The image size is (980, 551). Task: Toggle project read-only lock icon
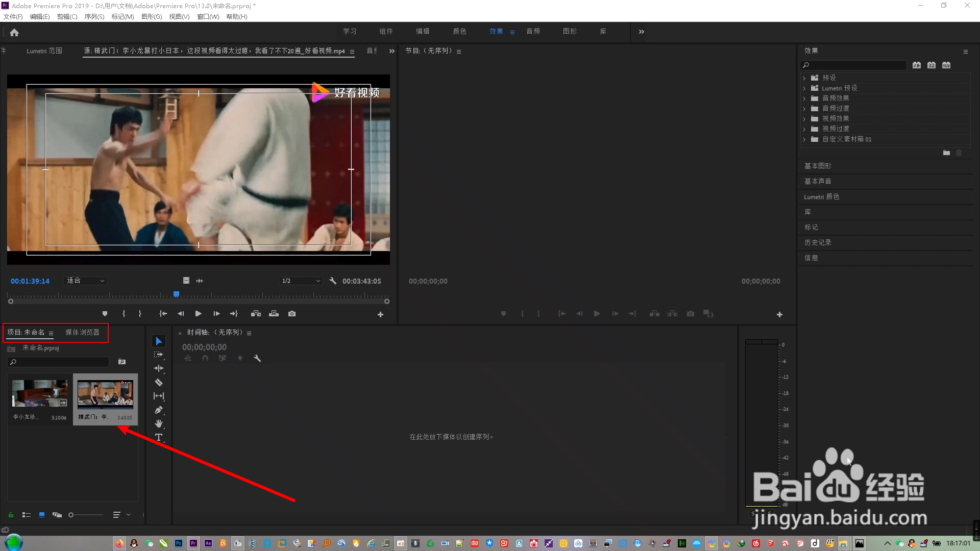[x=11, y=515]
